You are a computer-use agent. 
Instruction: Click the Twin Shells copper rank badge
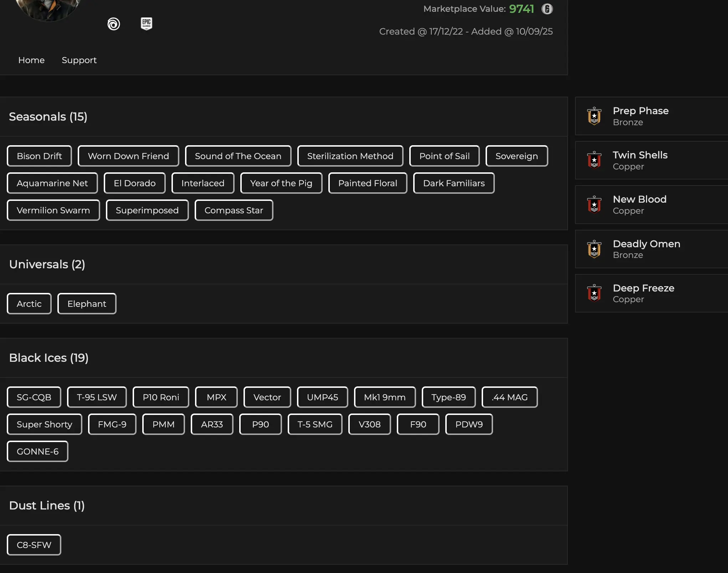(x=594, y=160)
